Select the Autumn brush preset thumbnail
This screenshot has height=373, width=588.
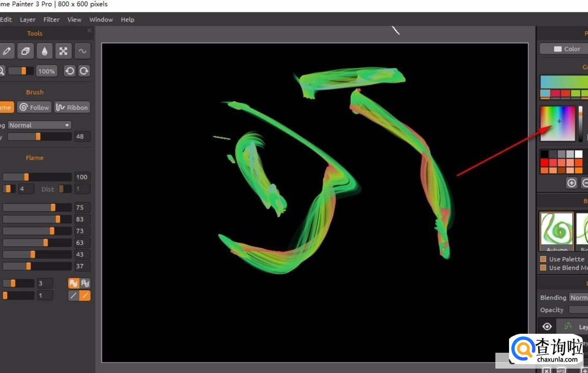[x=557, y=232]
